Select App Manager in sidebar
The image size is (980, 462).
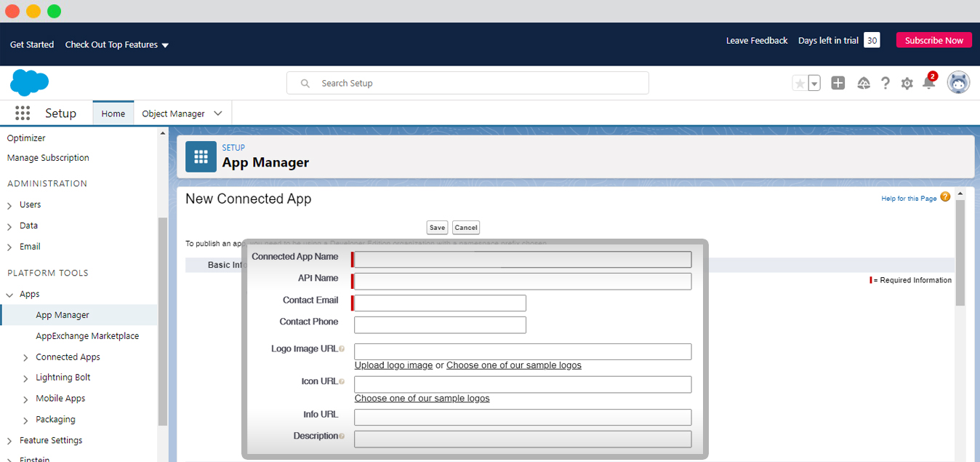click(x=63, y=315)
